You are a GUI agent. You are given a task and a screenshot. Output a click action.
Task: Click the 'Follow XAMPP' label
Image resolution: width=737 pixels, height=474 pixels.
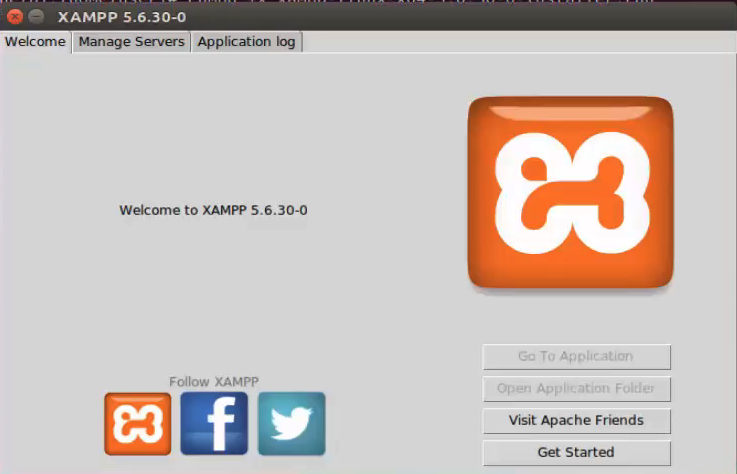(214, 381)
